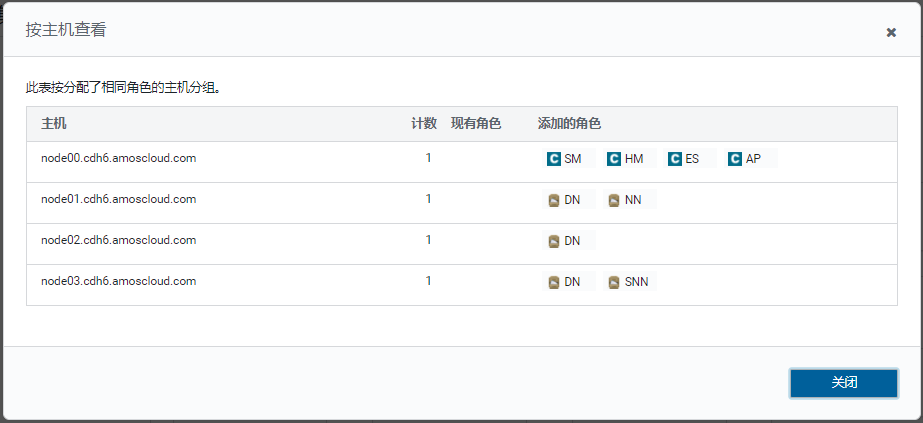Click the SNN role icon on node03

pyautogui.click(x=614, y=282)
